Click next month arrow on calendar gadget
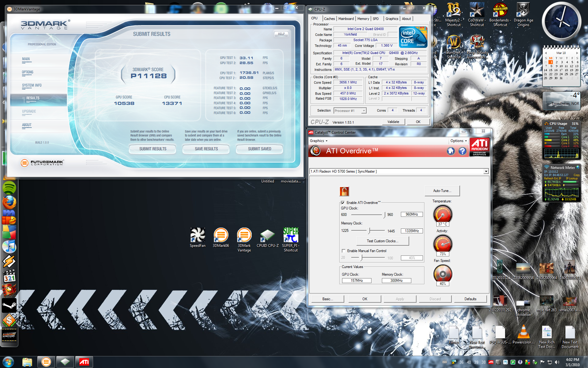The width and height of the screenshot is (588, 368). [x=577, y=53]
